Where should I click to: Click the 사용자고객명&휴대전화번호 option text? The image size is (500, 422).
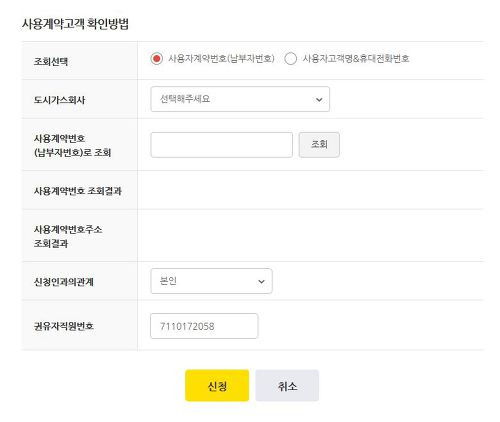coord(356,59)
